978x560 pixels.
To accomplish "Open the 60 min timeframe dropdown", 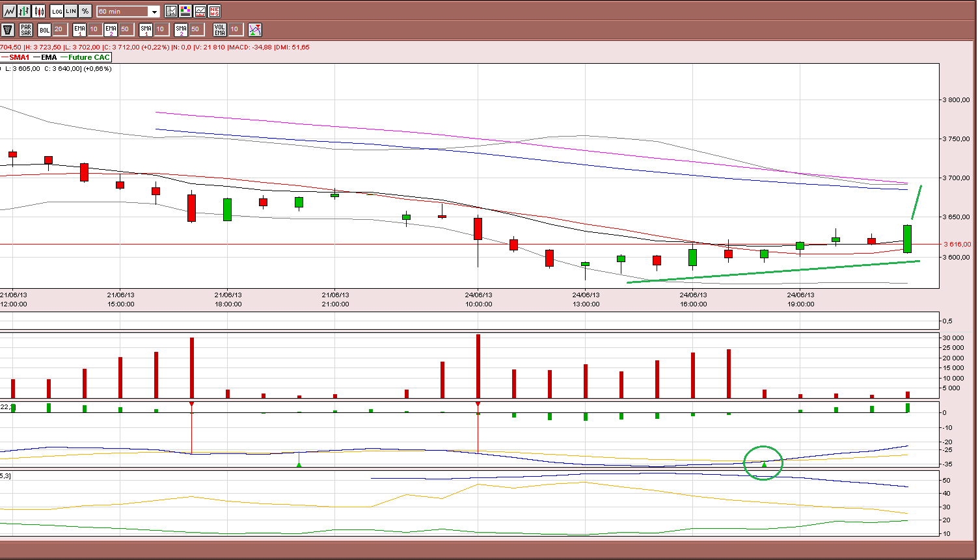I will tap(128, 12).
